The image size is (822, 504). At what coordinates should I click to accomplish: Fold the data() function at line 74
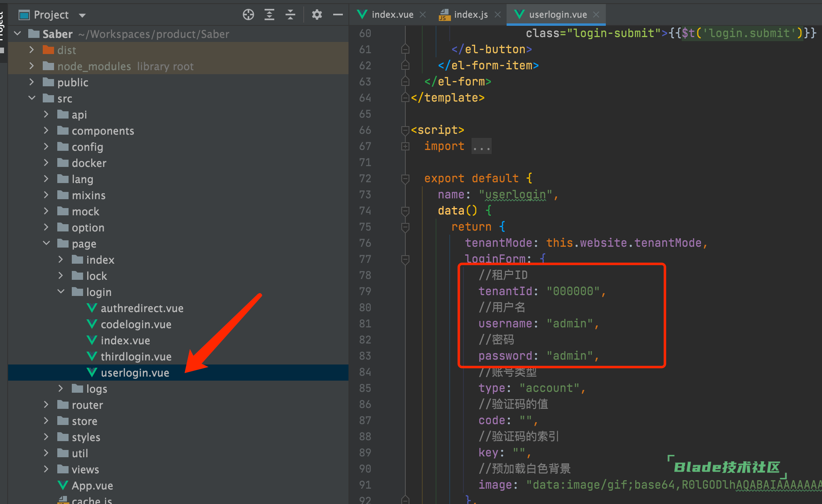point(405,211)
